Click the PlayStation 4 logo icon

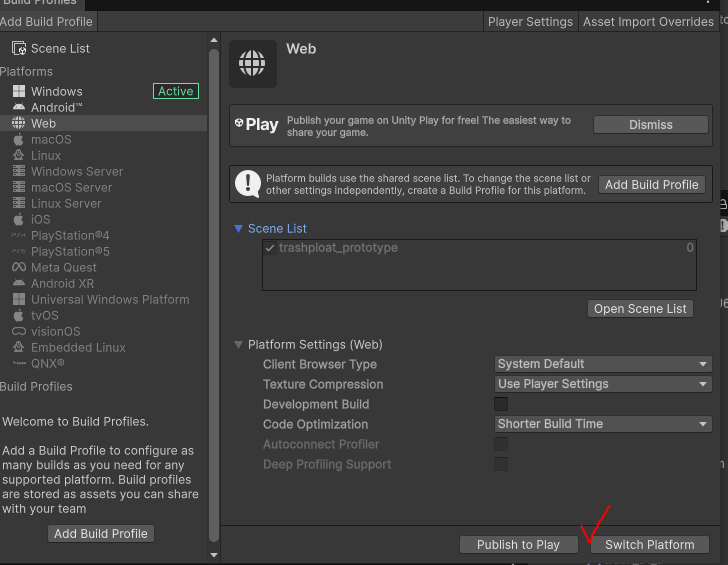pos(19,235)
